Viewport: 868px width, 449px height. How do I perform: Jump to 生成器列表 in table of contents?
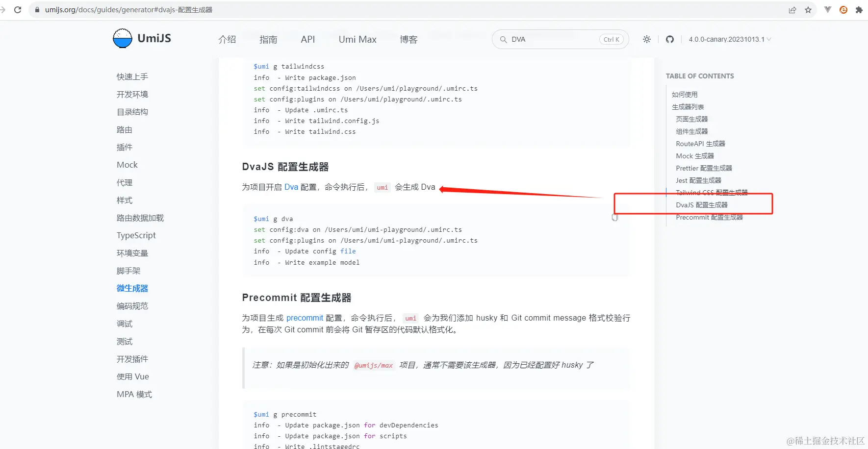click(x=688, y=107)
